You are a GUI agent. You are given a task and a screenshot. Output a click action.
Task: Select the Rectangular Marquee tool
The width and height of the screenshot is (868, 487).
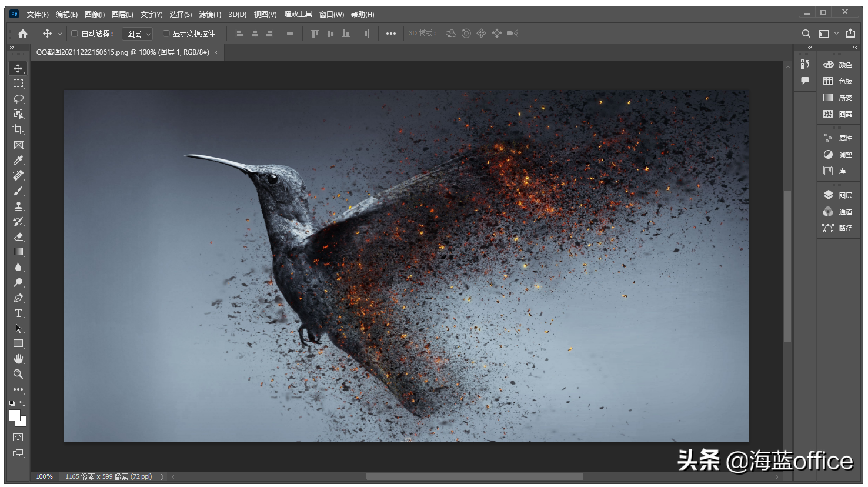18,84
